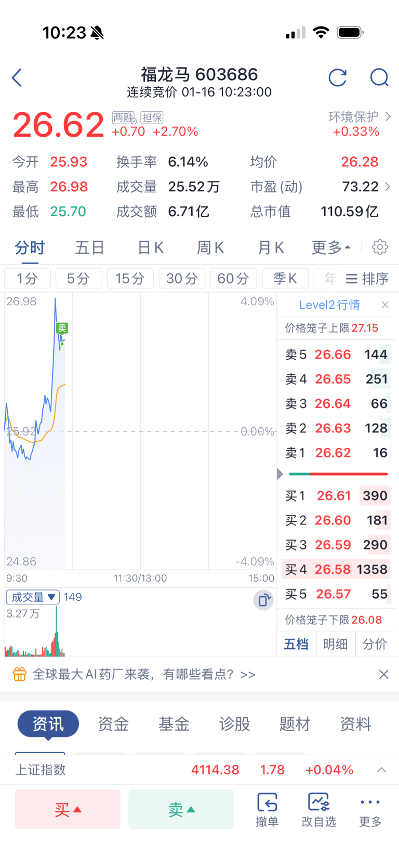Tap the 改自选 watchlist icon
The width and height of the screenshot is (399, 868).
[x=318, y=810]
